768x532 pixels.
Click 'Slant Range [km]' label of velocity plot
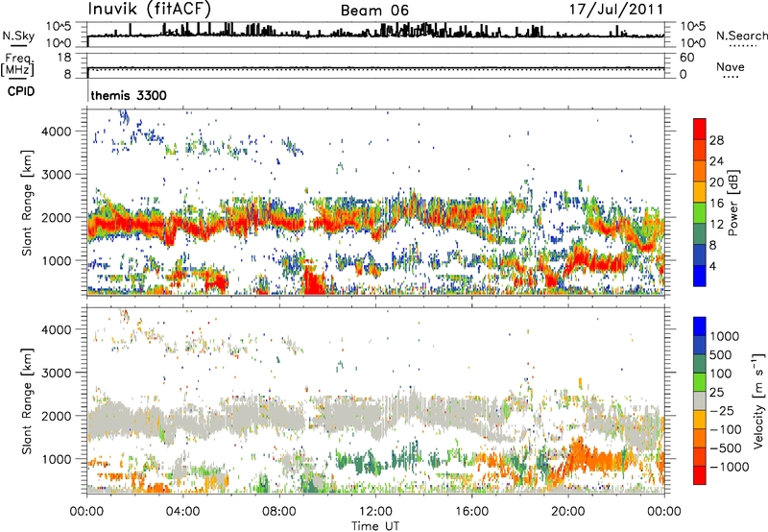(27, 401)
